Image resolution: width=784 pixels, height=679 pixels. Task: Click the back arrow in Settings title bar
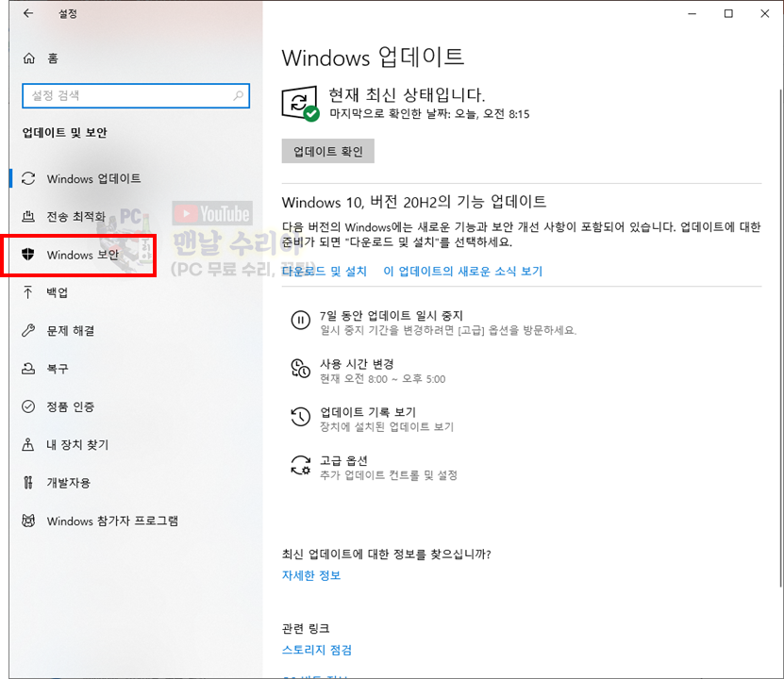tap(28, 13)
